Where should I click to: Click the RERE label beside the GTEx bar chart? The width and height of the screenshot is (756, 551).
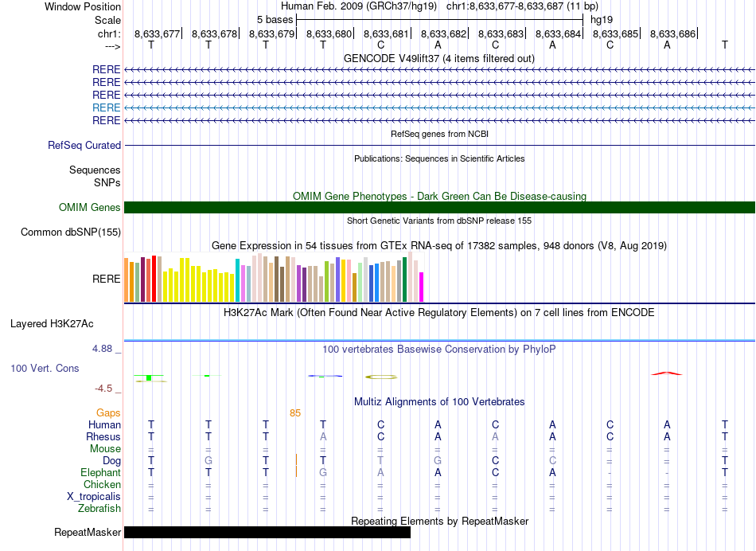pyautogui.click(x=106, y=279)
